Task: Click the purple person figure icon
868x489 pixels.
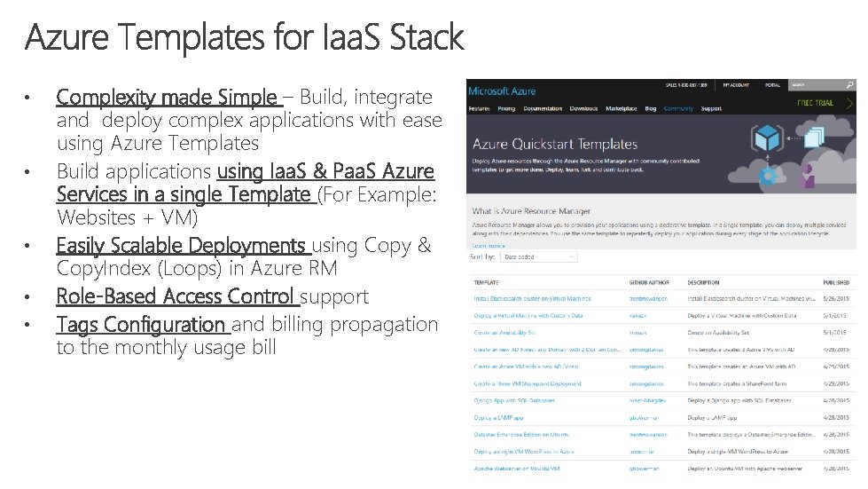Action: 808,175
